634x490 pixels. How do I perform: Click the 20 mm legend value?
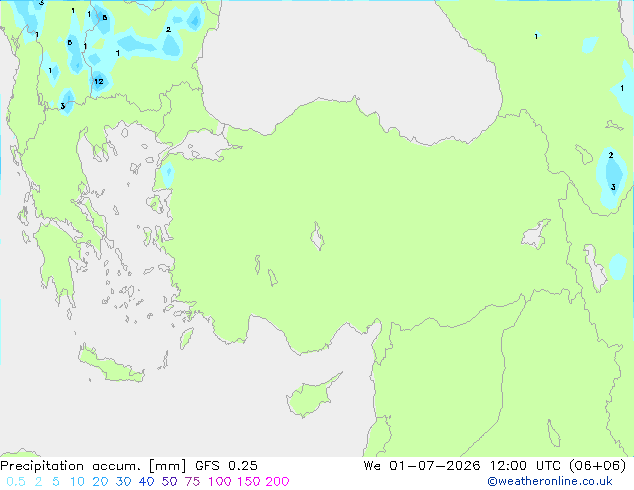[100, 482]
